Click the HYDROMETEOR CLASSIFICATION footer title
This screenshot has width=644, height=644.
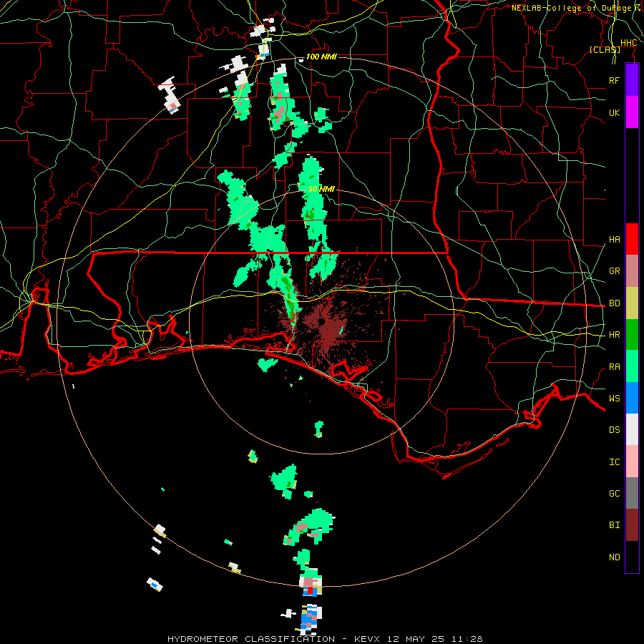coord(251,639)
